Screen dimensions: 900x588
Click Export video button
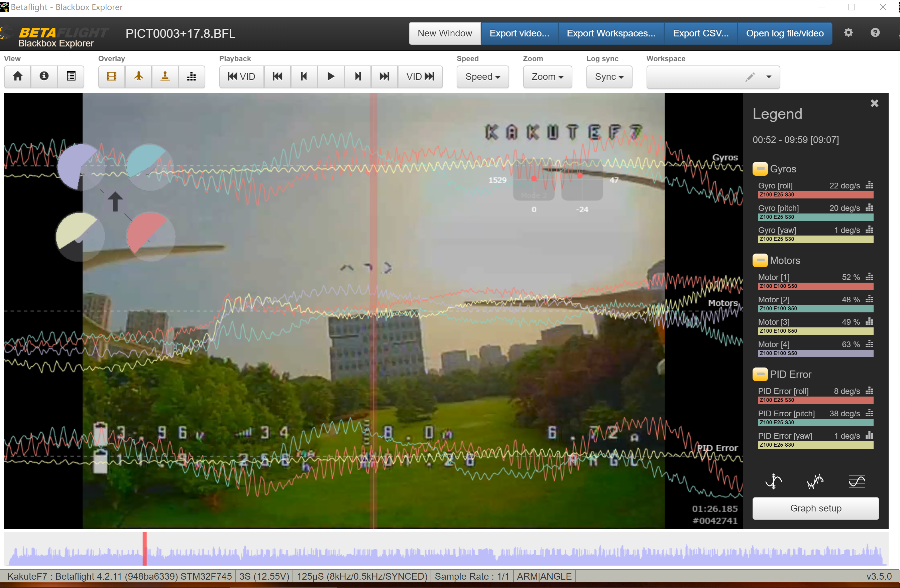pyautogui.click(x=519, y=33)
